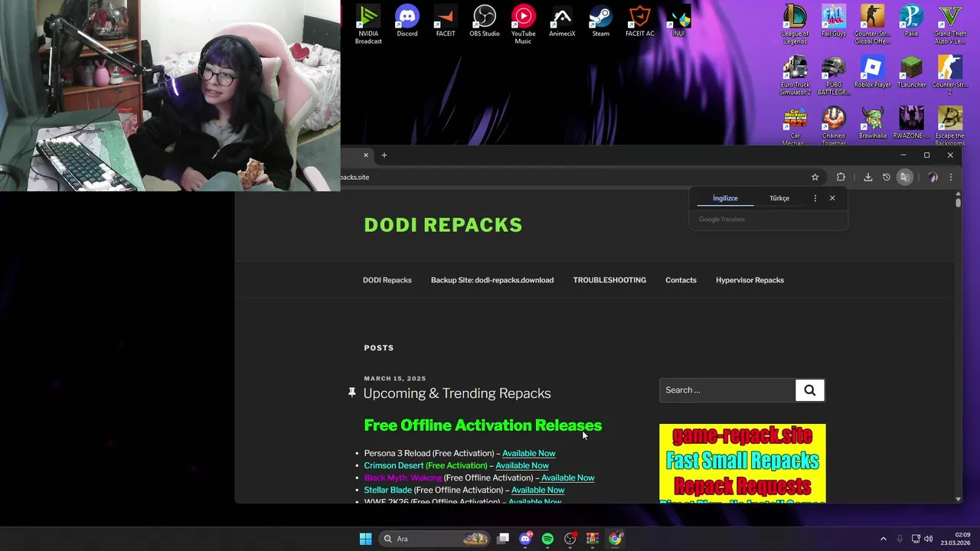Open NVIDIA Broadcast desktop shortcut

[368, 24]
